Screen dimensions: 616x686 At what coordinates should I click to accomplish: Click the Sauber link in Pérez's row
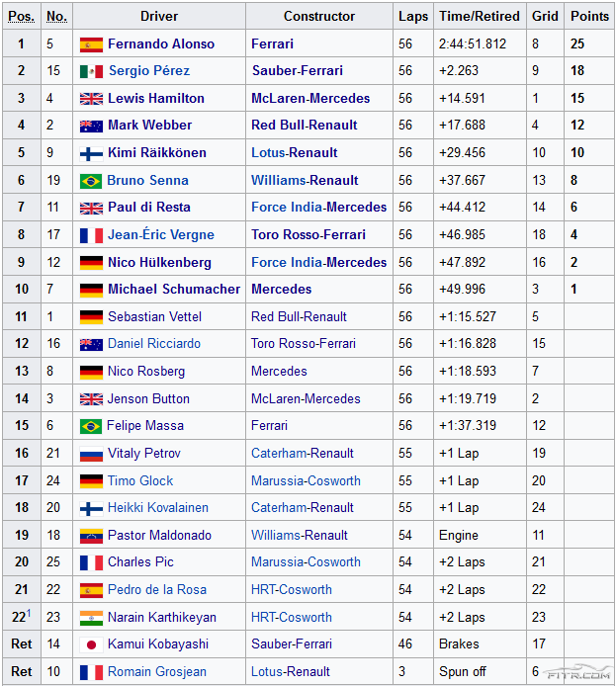(274, 71)
